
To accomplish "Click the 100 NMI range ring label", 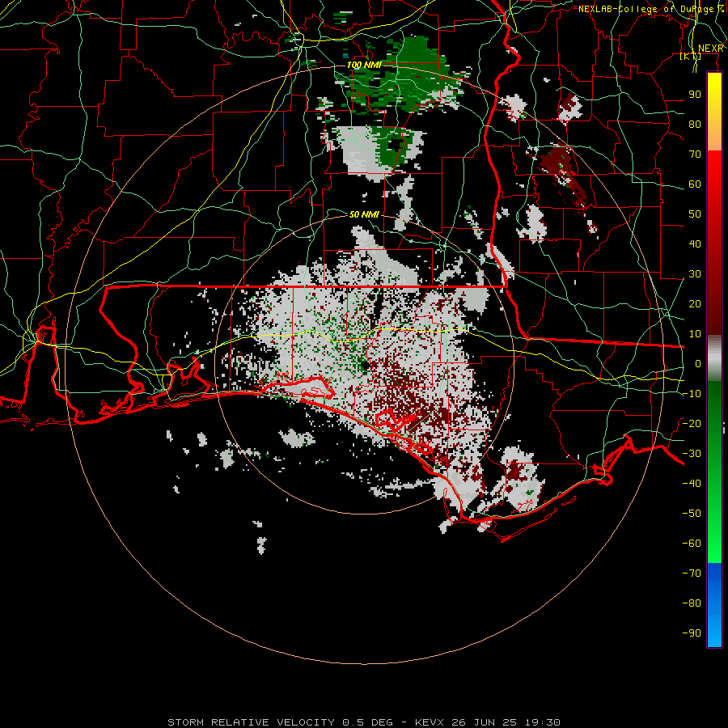I will click(364, 65).
